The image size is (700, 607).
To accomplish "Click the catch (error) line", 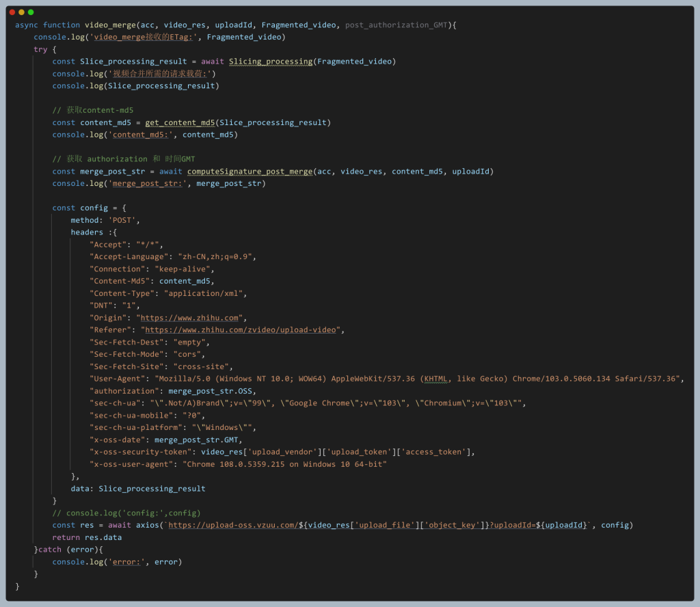I will 68,550.
